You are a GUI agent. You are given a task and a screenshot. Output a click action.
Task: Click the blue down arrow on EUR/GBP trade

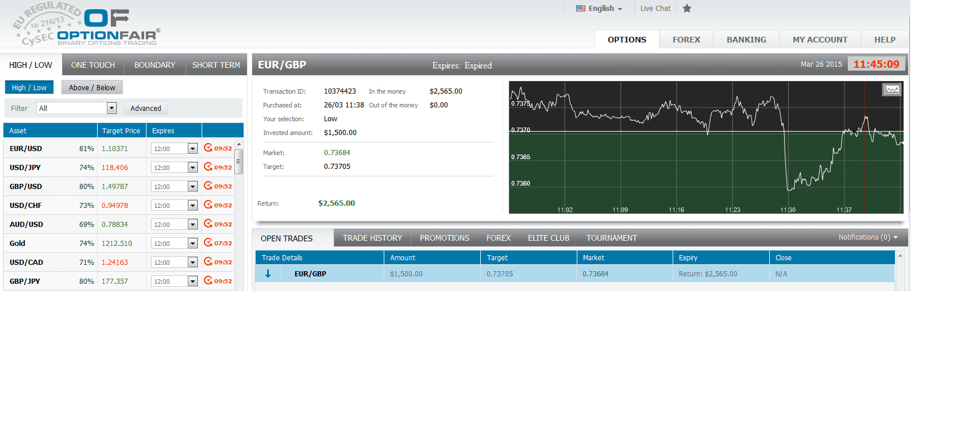pyautogui.click(x=268, y=274)
